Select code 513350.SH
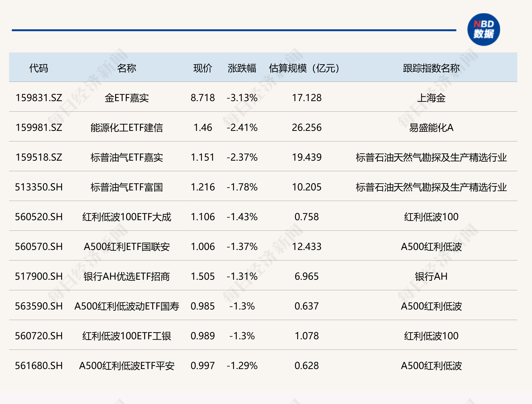The image size is (532, 404). (39, 187)
